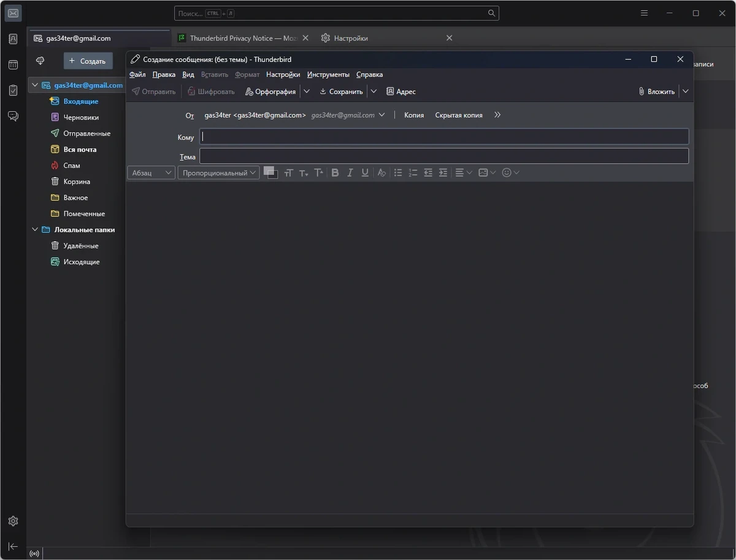Click the global search box Поиск

tap(337, 13)
